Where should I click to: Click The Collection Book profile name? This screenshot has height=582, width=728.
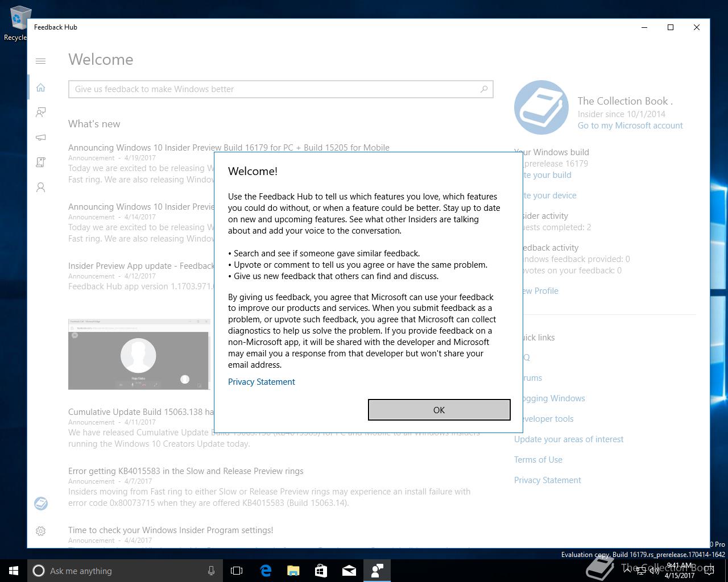point(625,101)
